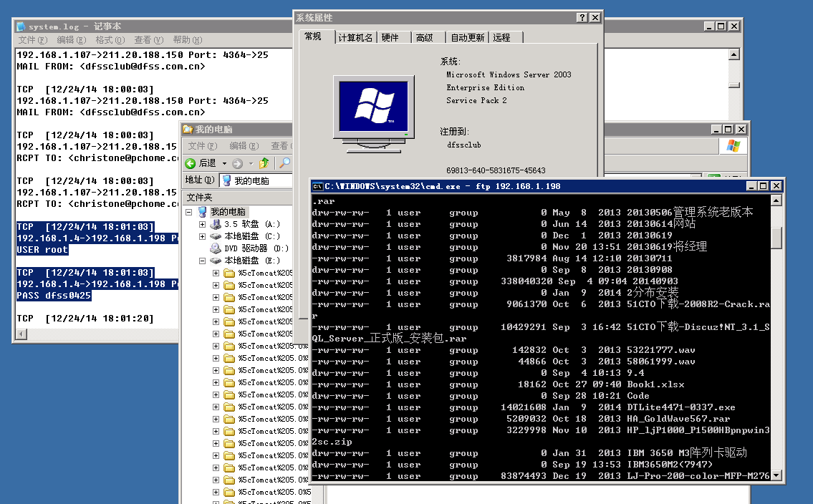Minimize the system.log Notepad window
Viewport: 813px width, 504px height.
click(709, 26)
